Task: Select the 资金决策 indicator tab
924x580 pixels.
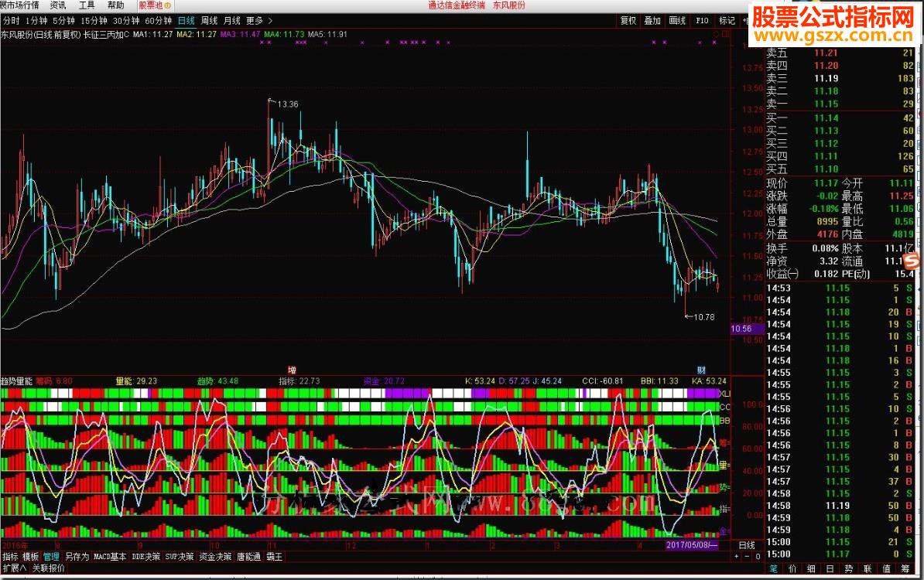Action: click(215, 557)
